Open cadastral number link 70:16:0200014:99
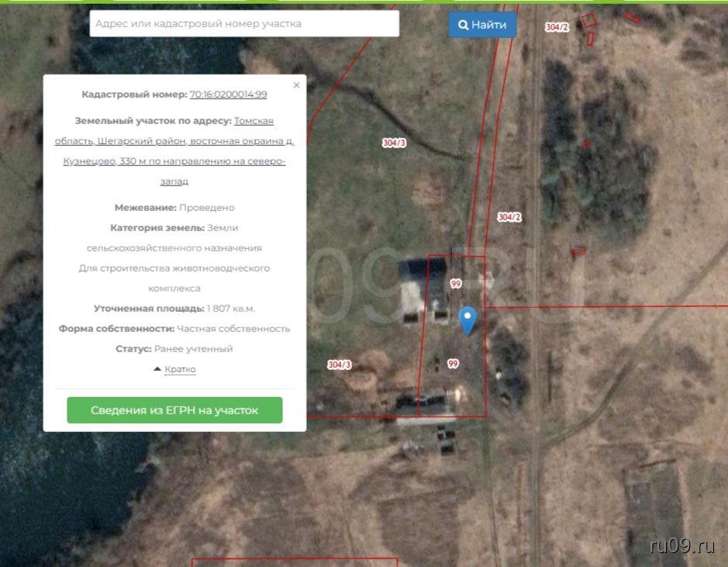728x567 pixels. (x=228, y=95)
